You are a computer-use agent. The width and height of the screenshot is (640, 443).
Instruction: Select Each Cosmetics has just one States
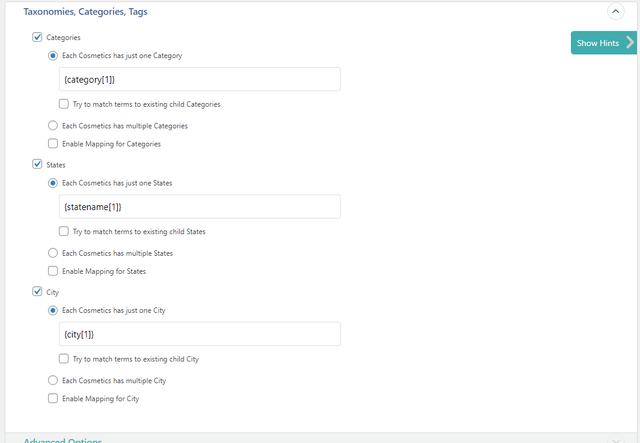53,183
